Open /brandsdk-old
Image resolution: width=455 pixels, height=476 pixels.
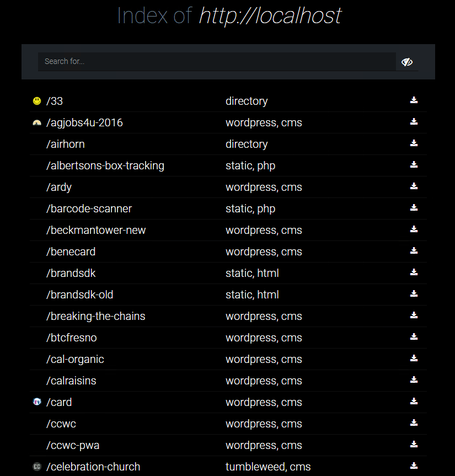point(79,295)
